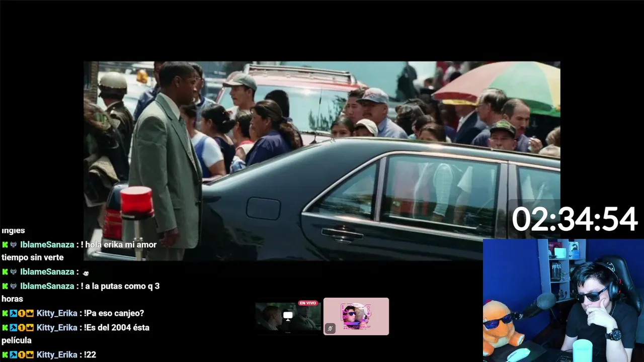Click the muted microphone icon on pink tile

[x=330, y=329]
